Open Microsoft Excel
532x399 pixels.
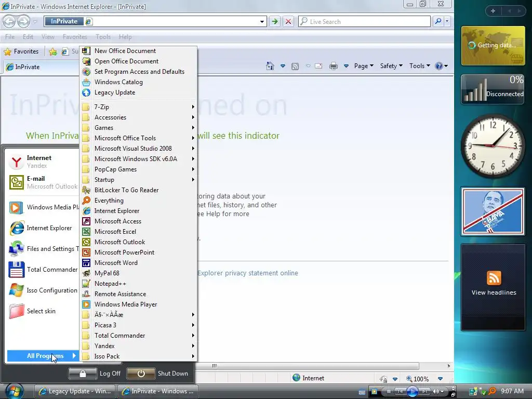[x=138, y=232]
